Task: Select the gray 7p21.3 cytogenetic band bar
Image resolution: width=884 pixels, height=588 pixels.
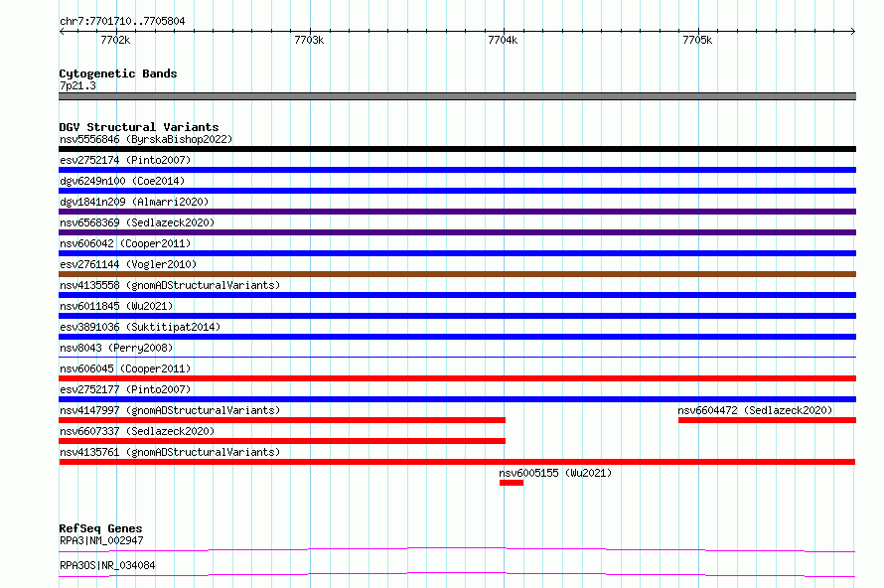Action: click(457, 96)
